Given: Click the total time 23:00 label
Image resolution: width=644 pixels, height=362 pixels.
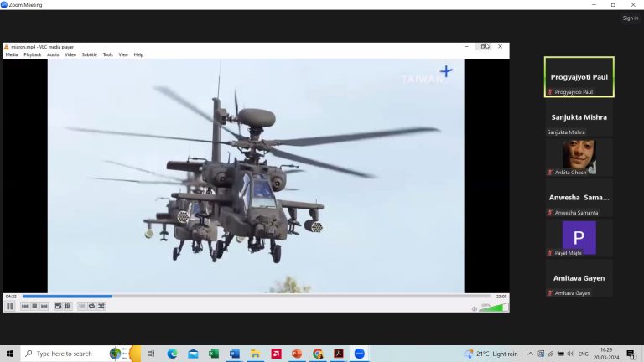Looking at the screenshot, I should 501,297.
